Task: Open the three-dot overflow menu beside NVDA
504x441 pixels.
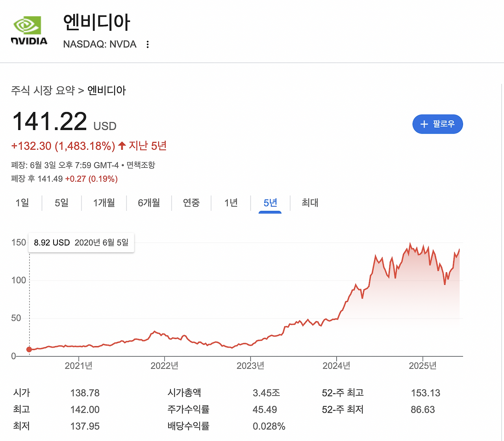Action: point(147,44)
